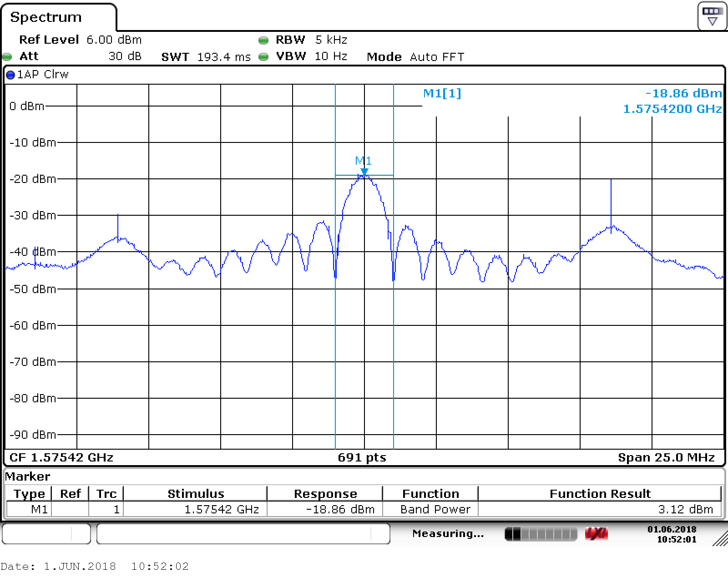This screenshot has height=588, width=728.
Task: Open the Mode Auto FFT setting
Action: point(436,57)
